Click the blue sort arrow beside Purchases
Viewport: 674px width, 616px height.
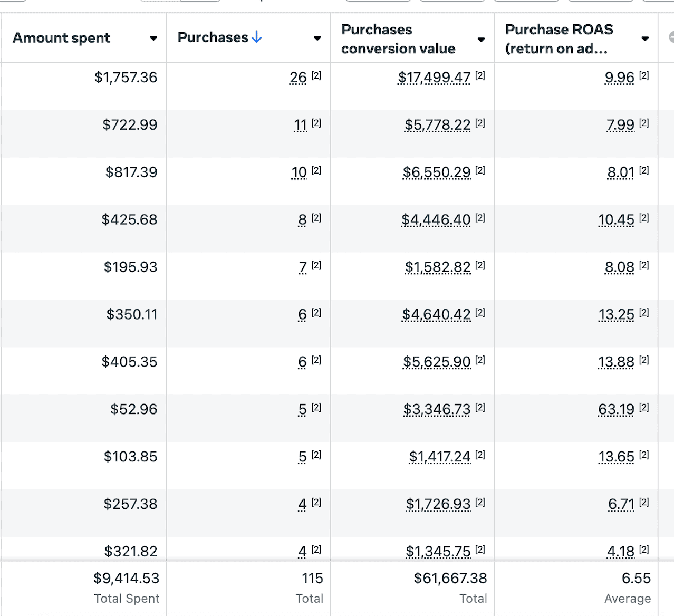257,37
